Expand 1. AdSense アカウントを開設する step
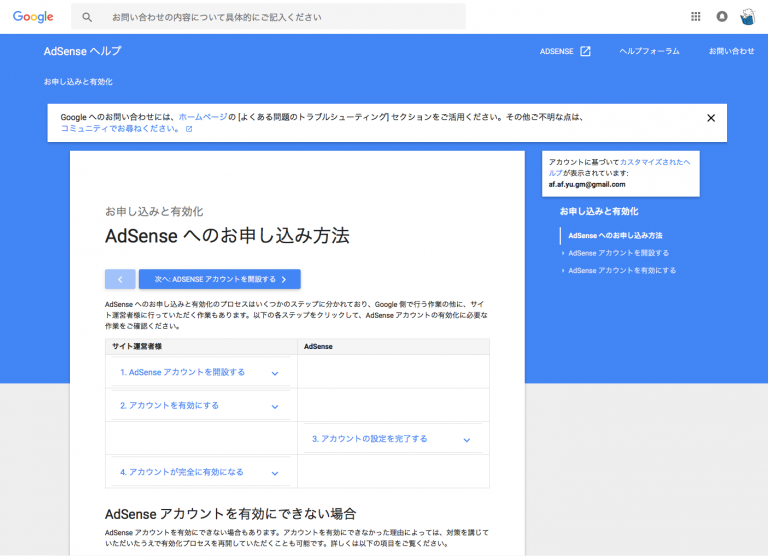 (201, 372)
